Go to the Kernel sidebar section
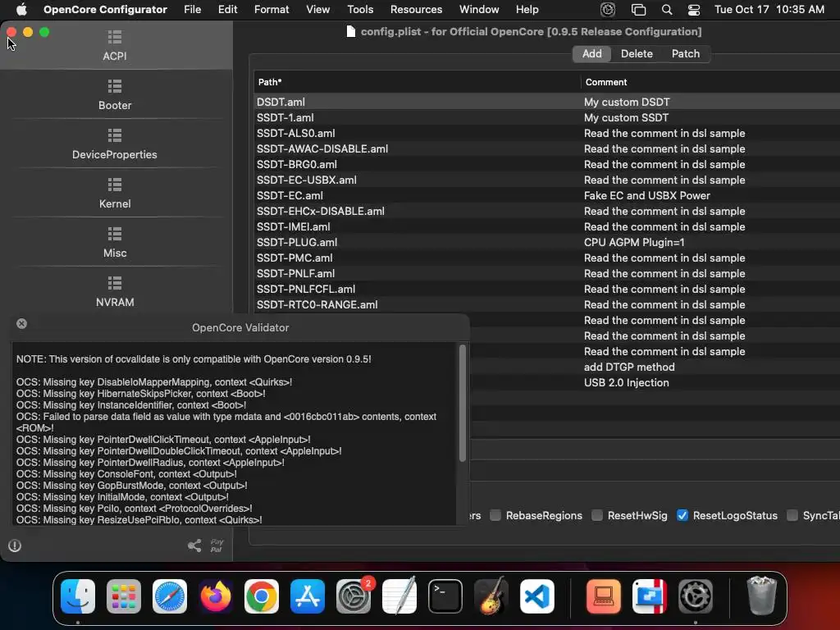This screenshot has width=840, height=630. [115, 194]
